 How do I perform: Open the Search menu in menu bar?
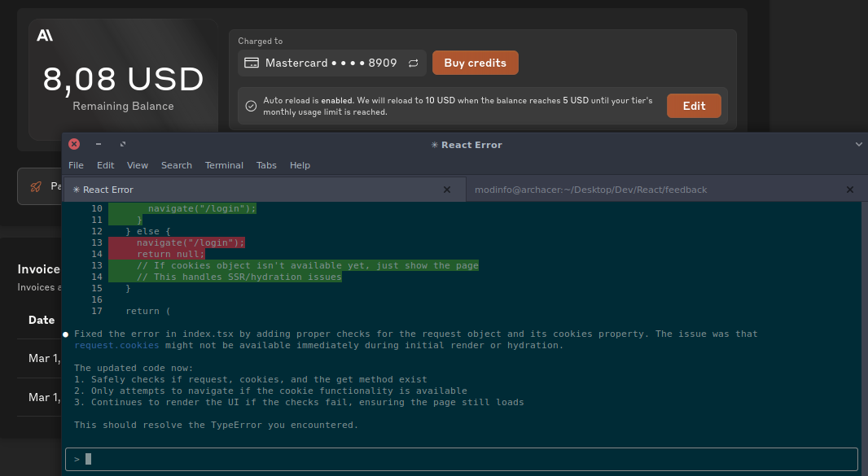pos(176,165)
